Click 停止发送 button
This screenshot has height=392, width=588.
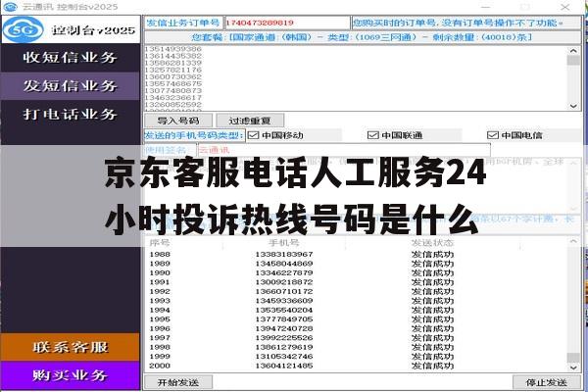coord(547,382)
